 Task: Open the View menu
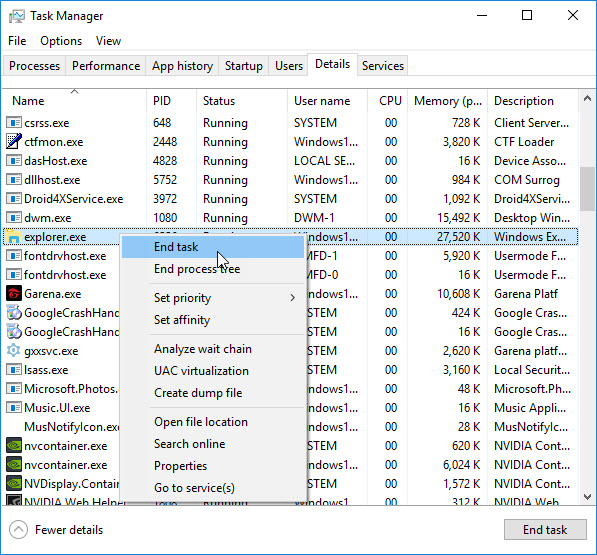(108, 41)
